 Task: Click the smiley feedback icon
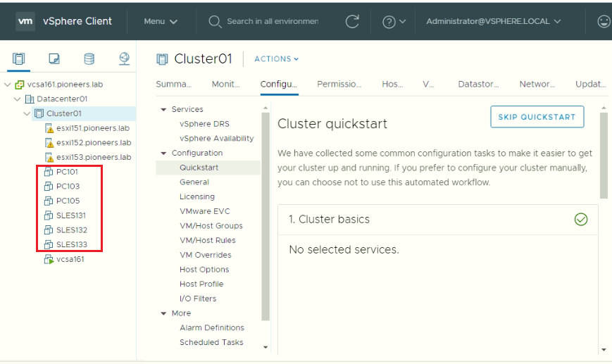(x=604, y=21)
